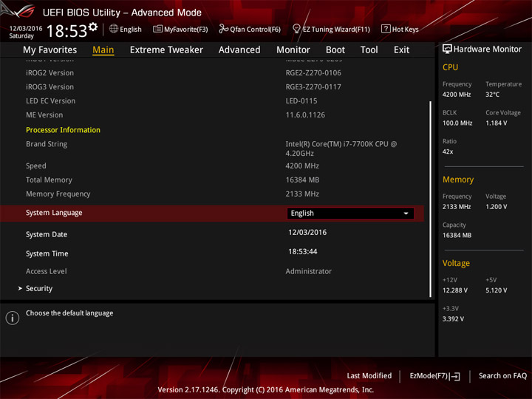Click the BCLK 100.0 MHz reading
Image resolution: width=532 pixels, height=399 pixels.
click(457, 123)
